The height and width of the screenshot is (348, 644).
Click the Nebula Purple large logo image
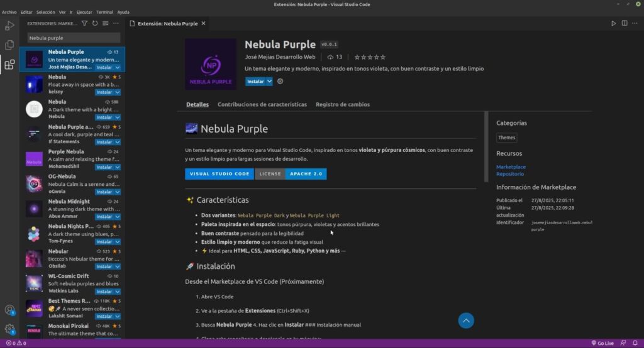click(x=211, y=64)
